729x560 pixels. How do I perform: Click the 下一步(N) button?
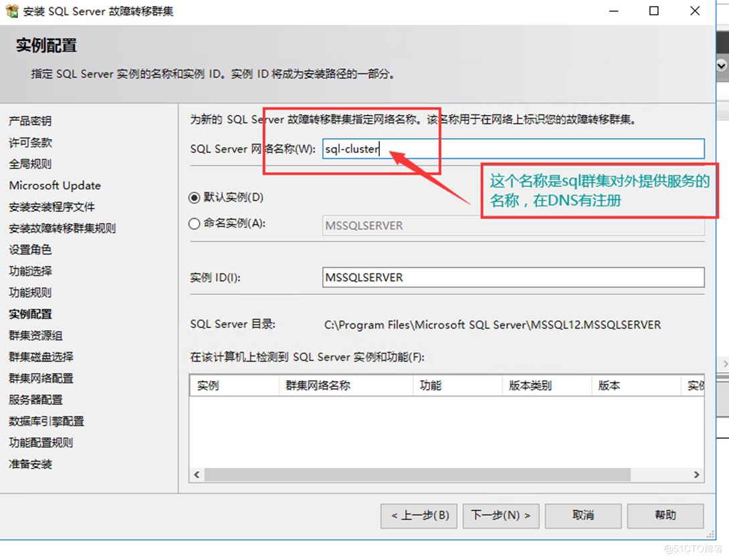[x=500, y=515]
